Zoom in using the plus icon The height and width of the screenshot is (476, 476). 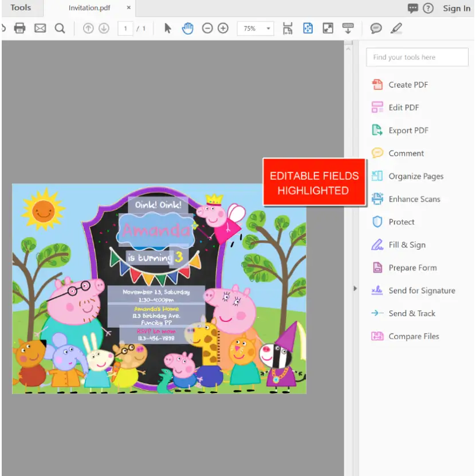(x=223, y=27)
